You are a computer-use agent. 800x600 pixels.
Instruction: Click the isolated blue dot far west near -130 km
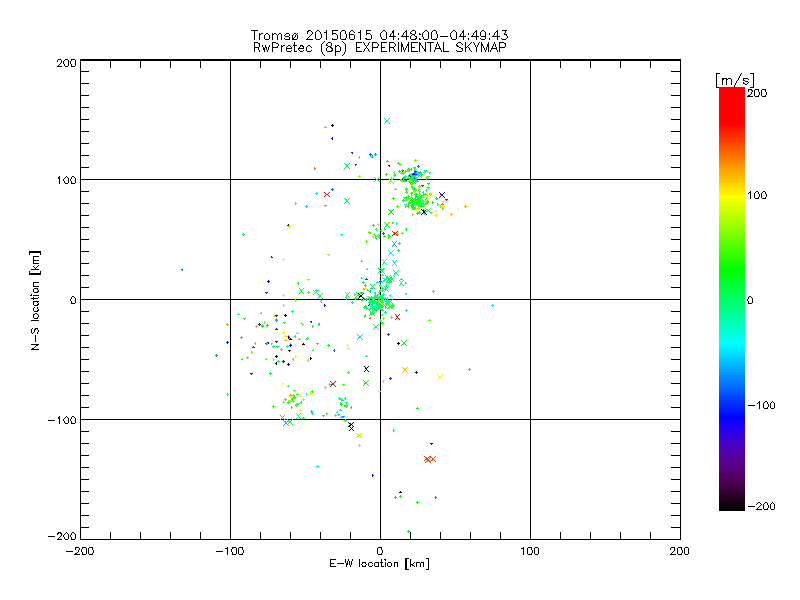pyautogui.click(x=182, y=270)
